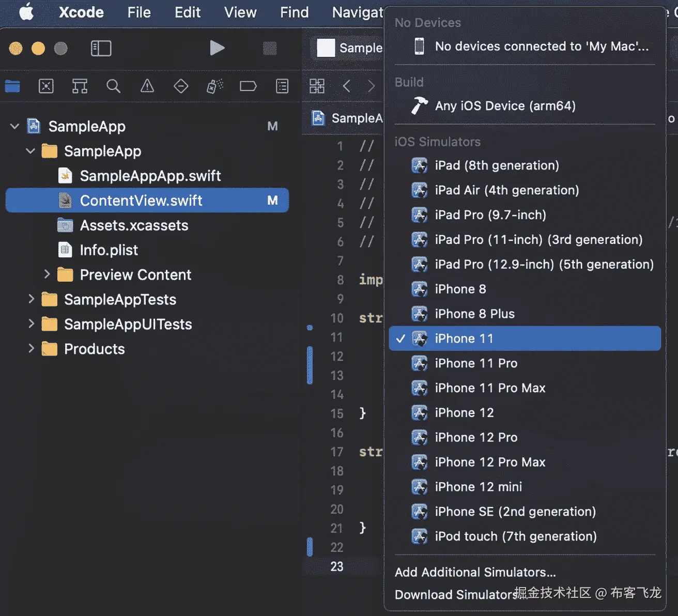This screenshot has height=616, width=678.
Task: Select iPhone 12 Pro Max simulator
Action: point(525,462)
